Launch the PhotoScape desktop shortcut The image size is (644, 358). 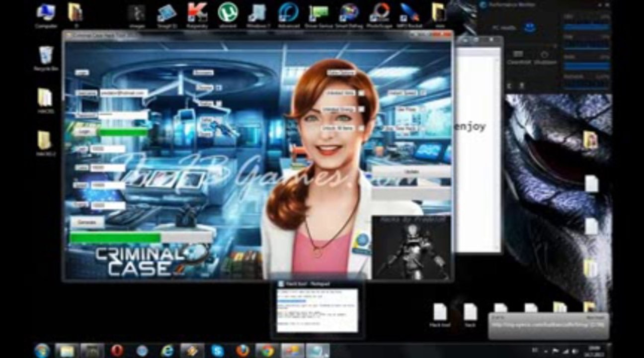click(381, 15)
